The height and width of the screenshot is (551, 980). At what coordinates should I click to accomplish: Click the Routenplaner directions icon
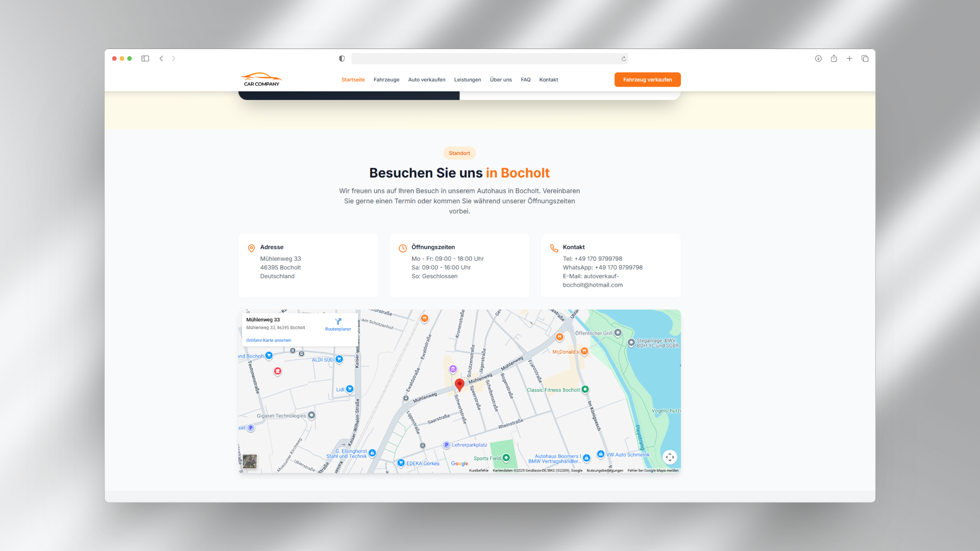[x=338, y=322]
